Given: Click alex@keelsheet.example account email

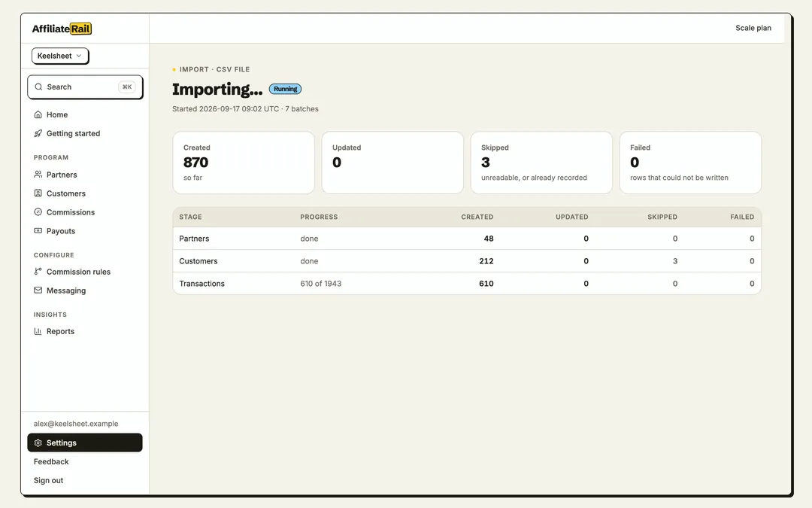Looking at the screenshot, I should point(76,424).
